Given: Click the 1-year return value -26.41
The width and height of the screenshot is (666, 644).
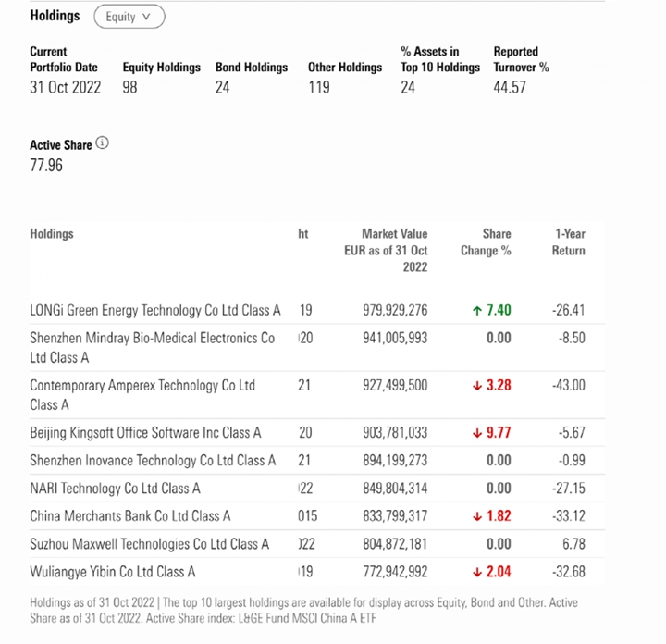Looking at the screenshot, I should [x=569, y=310].
